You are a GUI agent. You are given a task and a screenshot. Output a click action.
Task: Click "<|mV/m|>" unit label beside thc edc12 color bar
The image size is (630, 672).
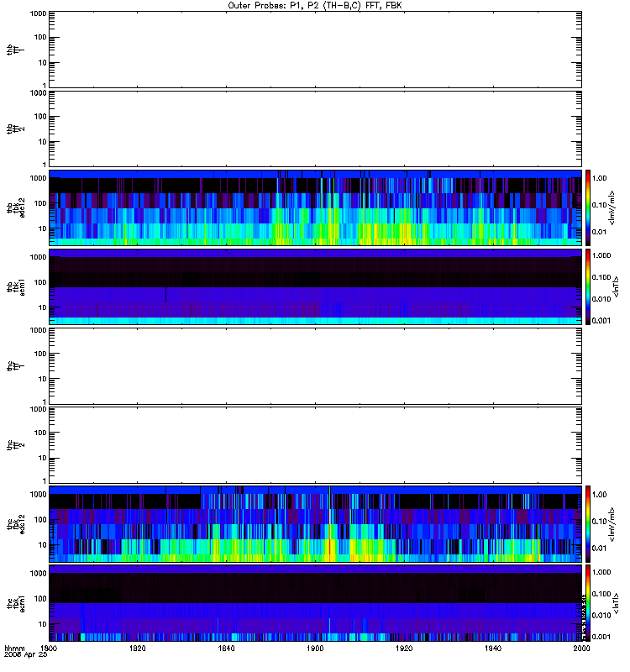[x=612, y=524]
